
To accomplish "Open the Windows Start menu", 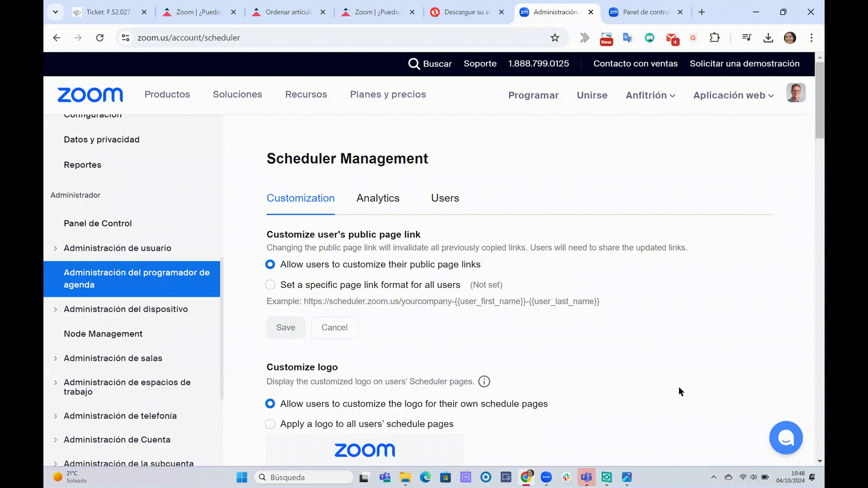I will [x=242, y=477].
